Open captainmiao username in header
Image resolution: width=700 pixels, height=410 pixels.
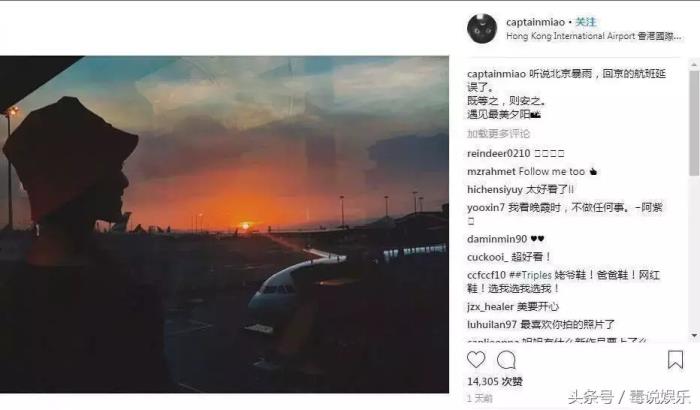[x=535, y=22]
